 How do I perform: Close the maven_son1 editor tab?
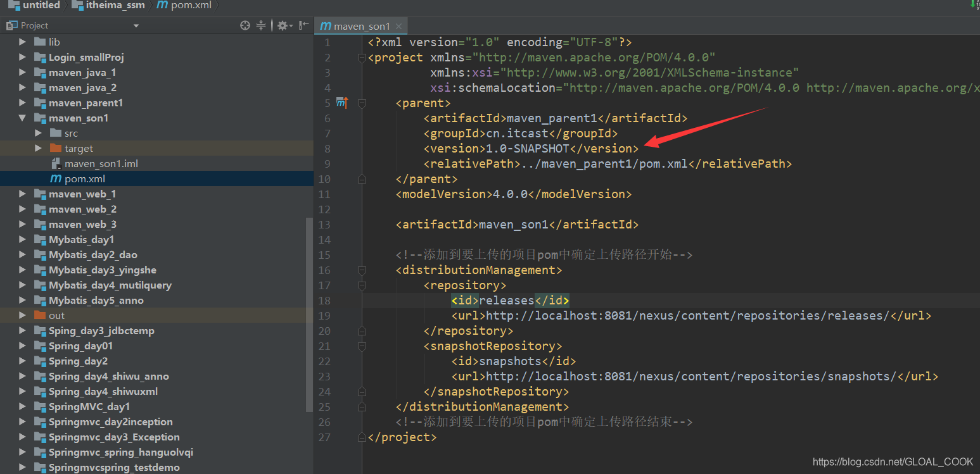(x=399, y=26)
